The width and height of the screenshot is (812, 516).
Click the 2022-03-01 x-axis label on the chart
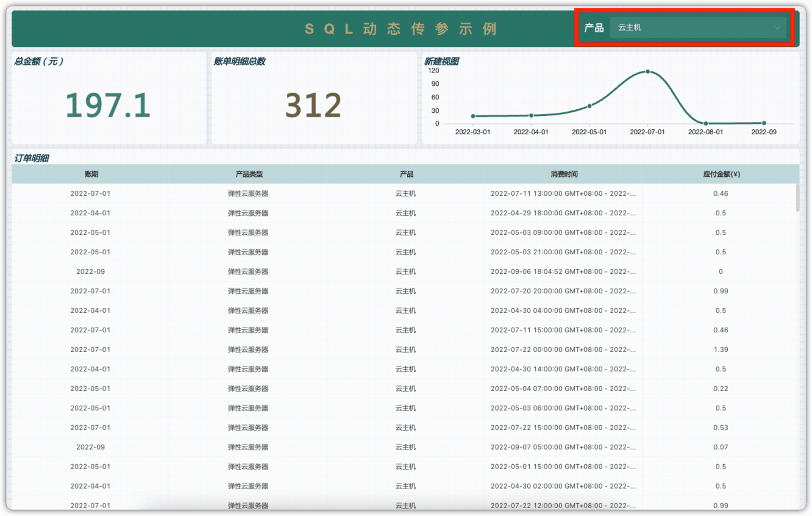tap(473, 132)
